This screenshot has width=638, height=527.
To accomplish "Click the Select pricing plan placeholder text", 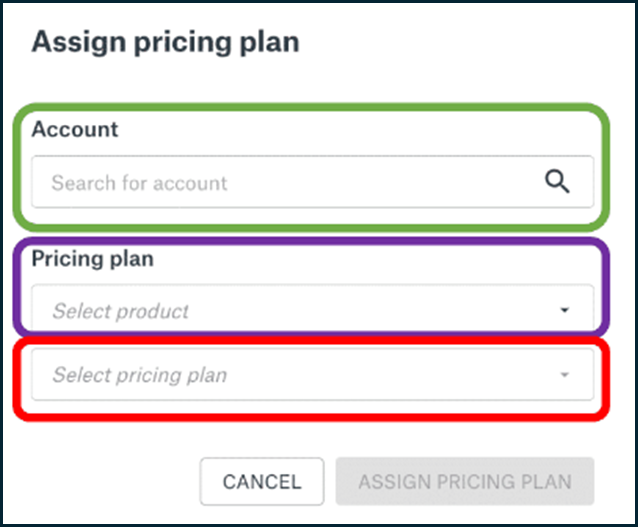I will tap(140, 375).
